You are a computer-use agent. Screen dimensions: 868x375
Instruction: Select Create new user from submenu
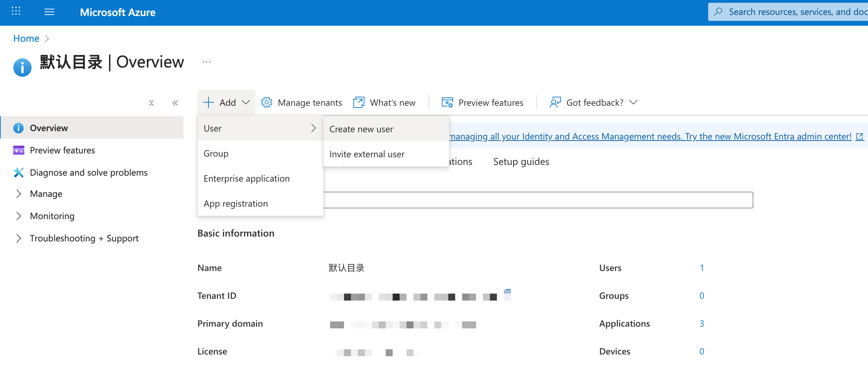tap(361, 129)
